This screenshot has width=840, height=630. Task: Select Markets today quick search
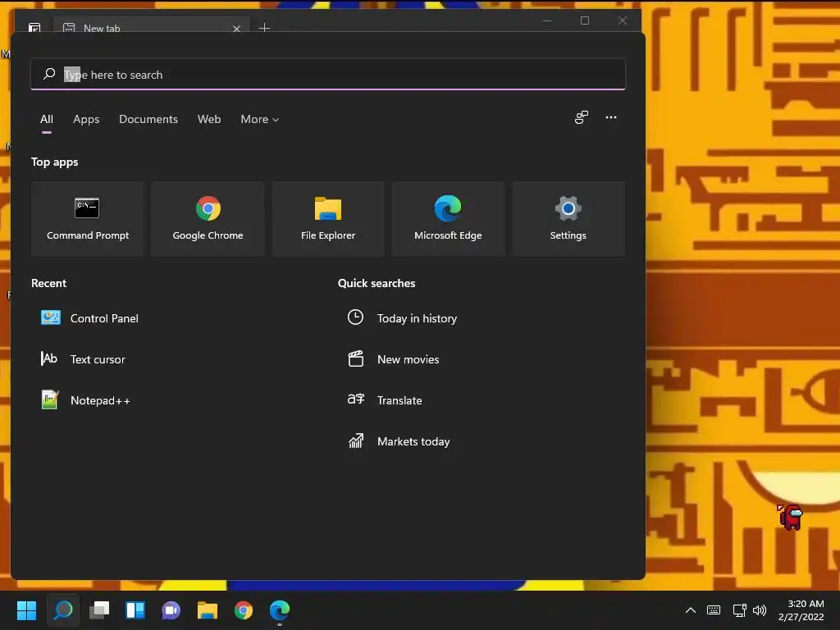point(399,441)
